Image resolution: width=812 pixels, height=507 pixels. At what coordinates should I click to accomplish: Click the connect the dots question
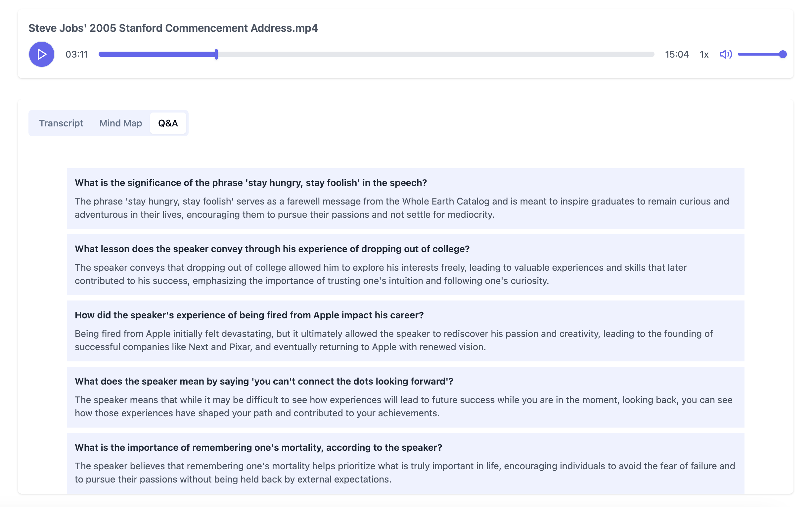coord(264,381)
